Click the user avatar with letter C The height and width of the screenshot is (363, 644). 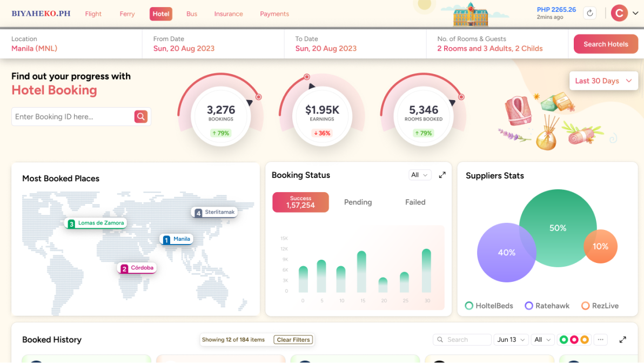619,13
